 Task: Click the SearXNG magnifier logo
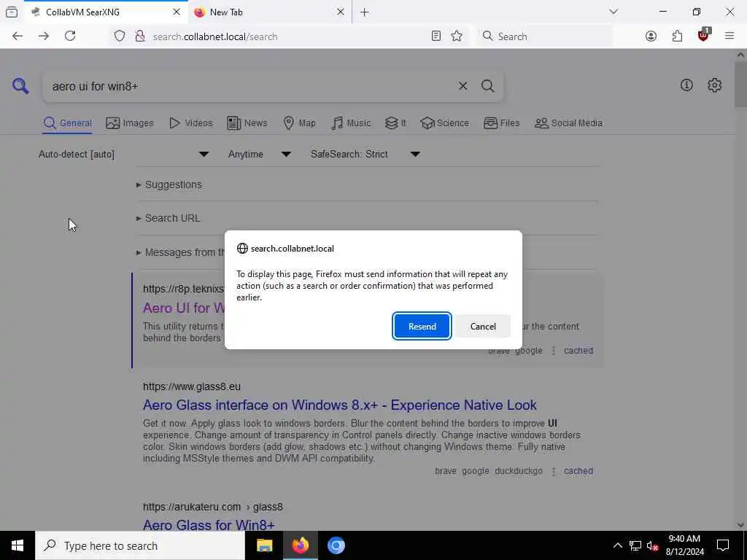point(20,86)
